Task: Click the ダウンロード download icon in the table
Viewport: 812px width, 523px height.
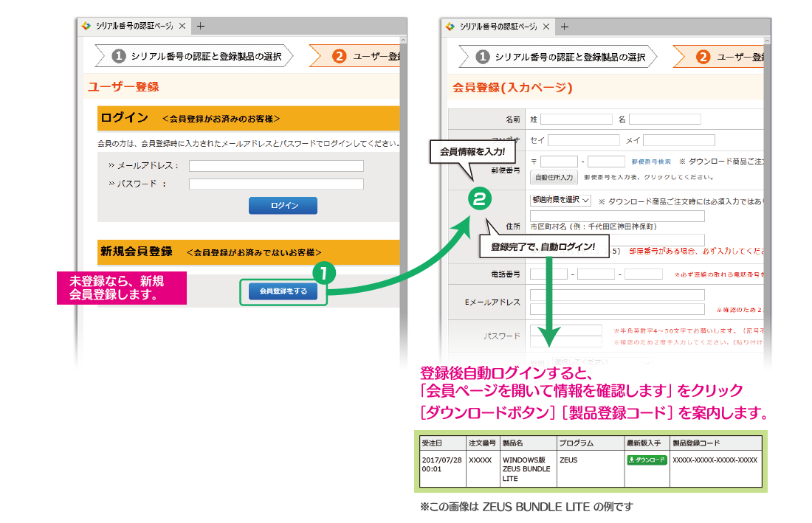Action: 647,459
